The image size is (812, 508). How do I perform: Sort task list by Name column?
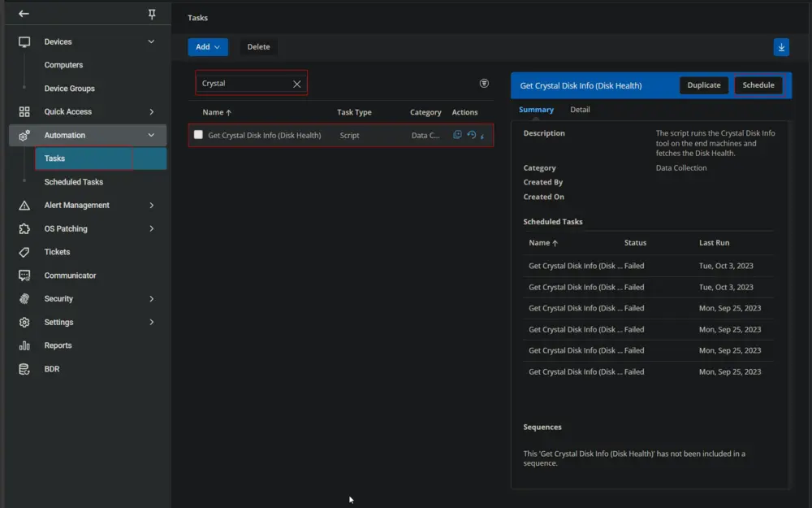[x=217, y=112]
